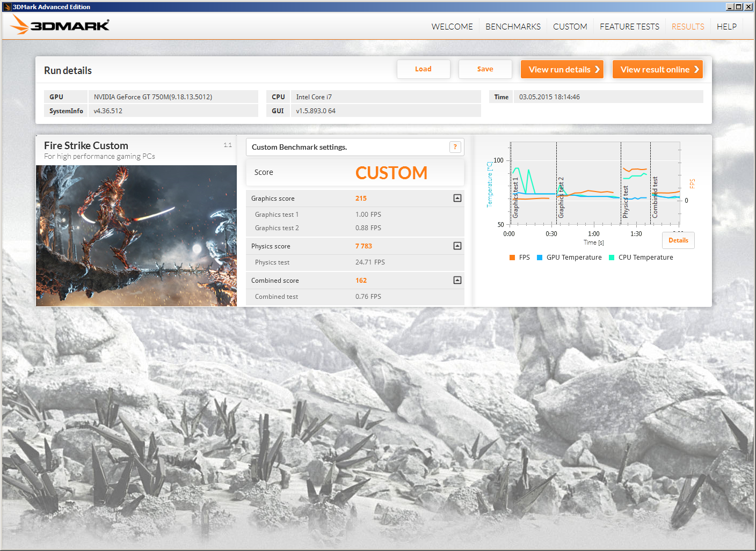This screenshot has height=551, width=756.
Task: Click the green CPU Temperature legend swatch
Action: 612,258
